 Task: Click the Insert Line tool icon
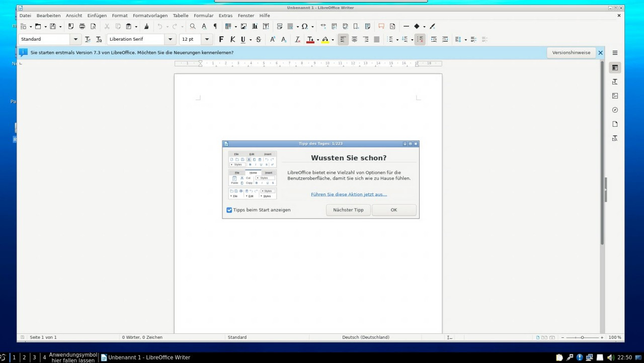click(x=406, y=26)
